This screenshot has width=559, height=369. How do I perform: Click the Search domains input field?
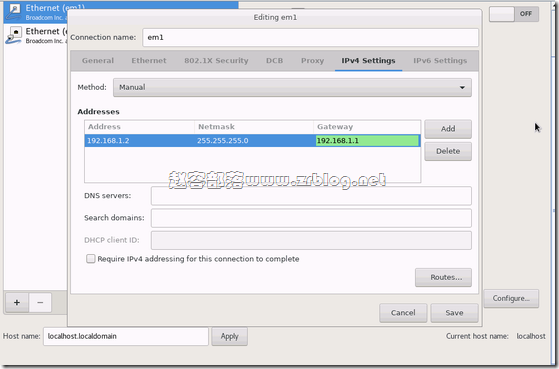311,218
